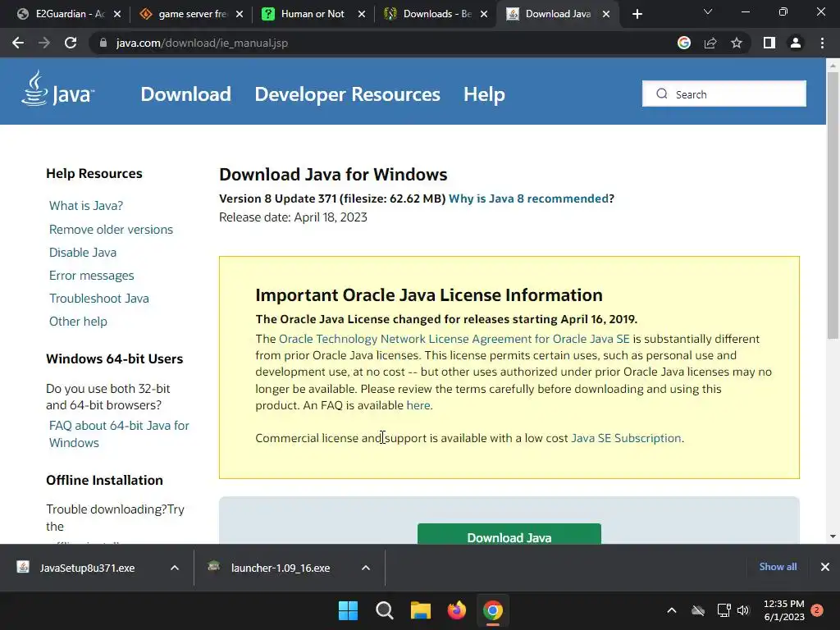
Task: Open Firefox from the taskbar
Action: (456, 610)
